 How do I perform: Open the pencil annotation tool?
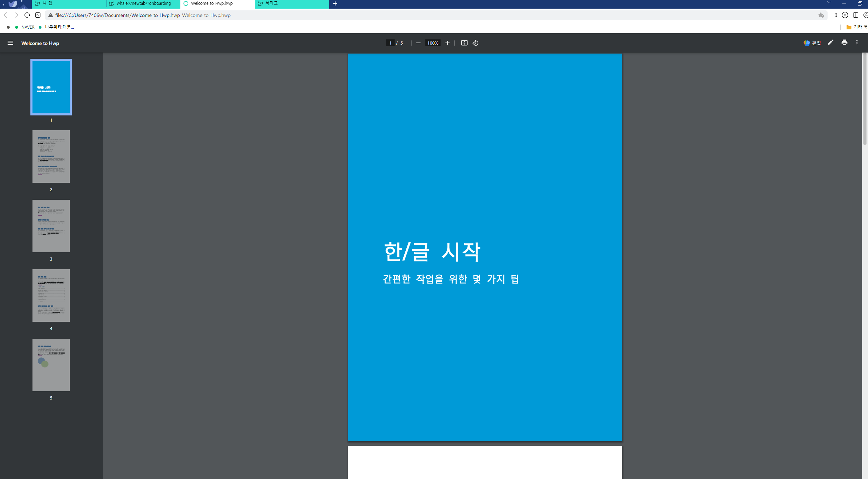click(830, 43)
